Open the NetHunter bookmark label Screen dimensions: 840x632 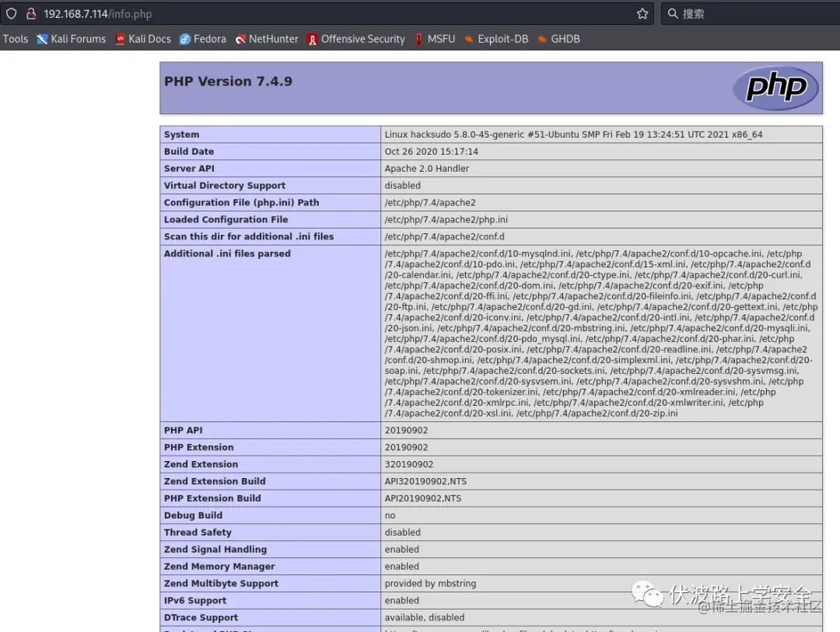tap(273, 39)
